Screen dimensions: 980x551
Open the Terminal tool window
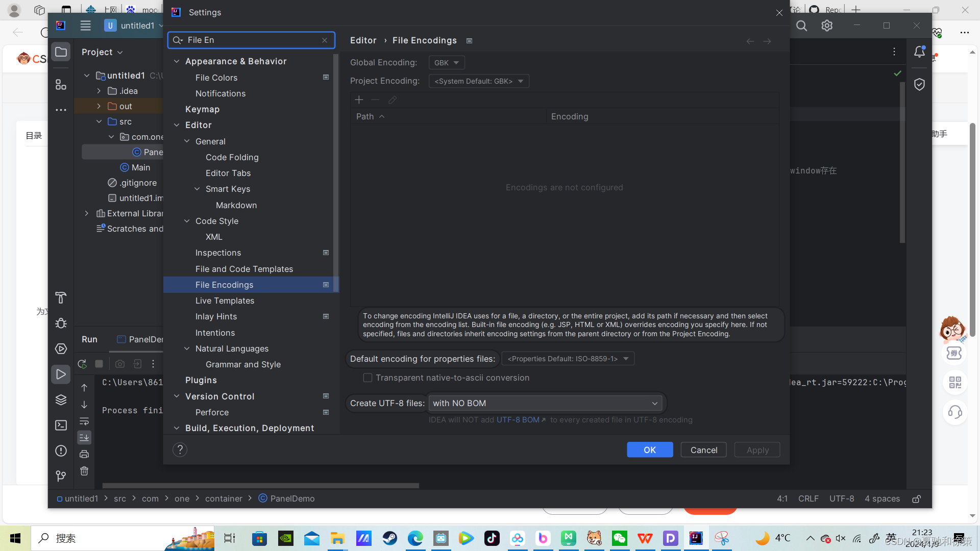[61, 425]
